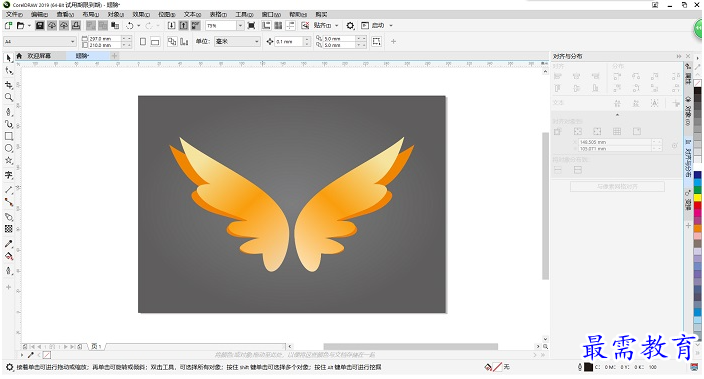Select the Ellipse tool

[9, 148]
